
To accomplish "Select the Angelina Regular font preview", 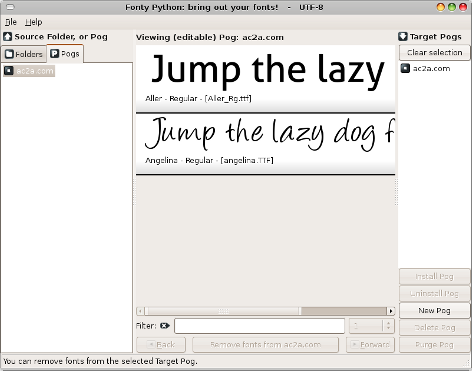I will 265,144.
